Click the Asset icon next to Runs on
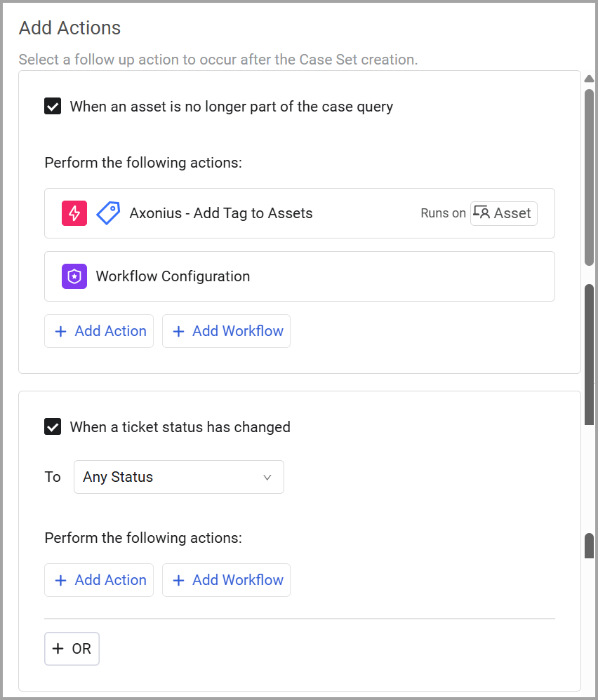Image resolution: width=598 pixels, height=700 pixels. point(481,213)
